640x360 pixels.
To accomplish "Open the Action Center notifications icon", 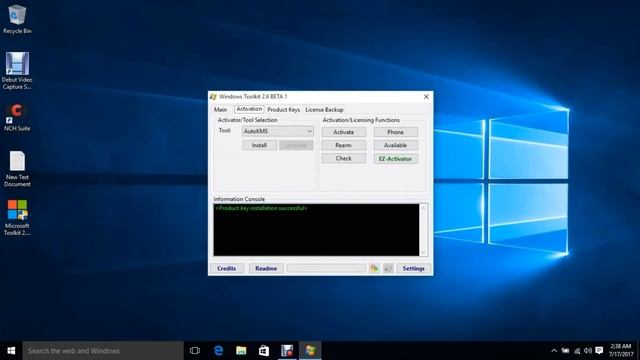I will pyautogui.click(x=599, y=351).
